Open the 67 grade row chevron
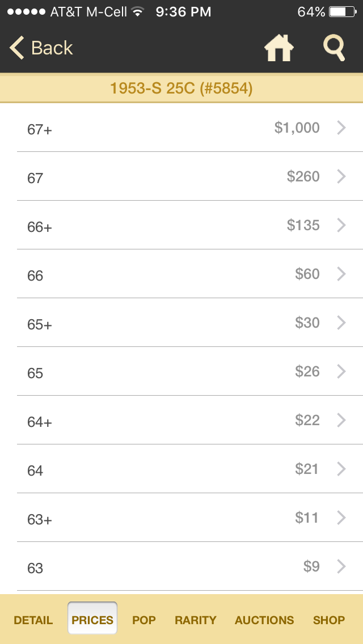363x644 pixels. pyautogui.click(x=341, y=176)
